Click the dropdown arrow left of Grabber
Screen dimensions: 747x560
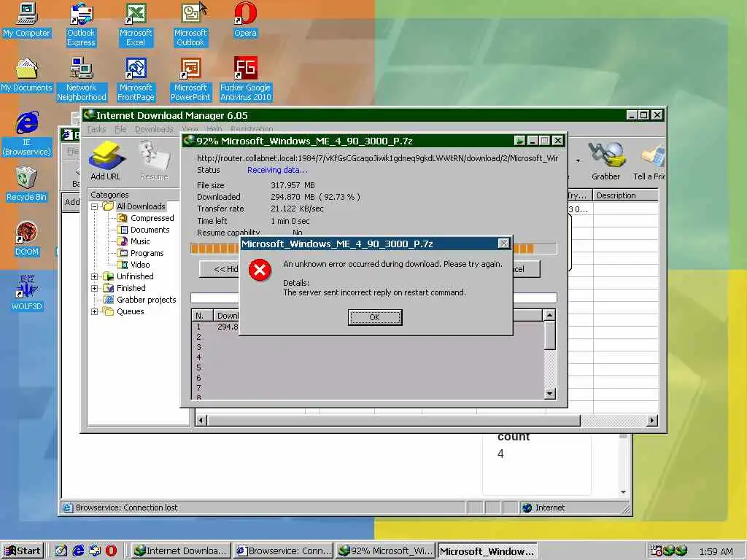pos(578,161)
